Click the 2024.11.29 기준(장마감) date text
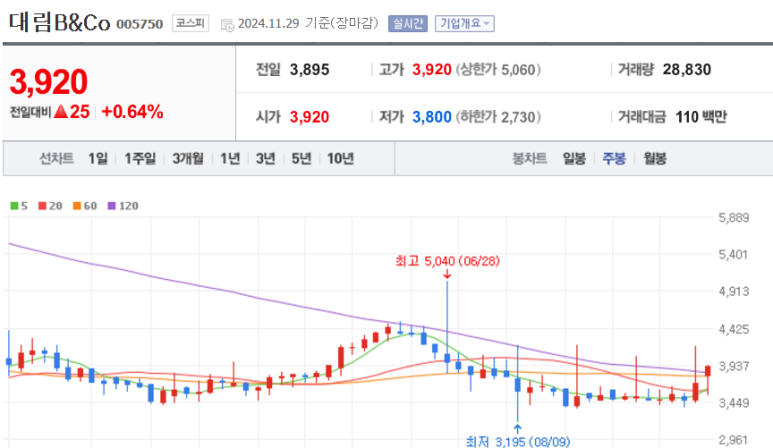The height and width of the screenshot is (448, 773). click(308, 23)
